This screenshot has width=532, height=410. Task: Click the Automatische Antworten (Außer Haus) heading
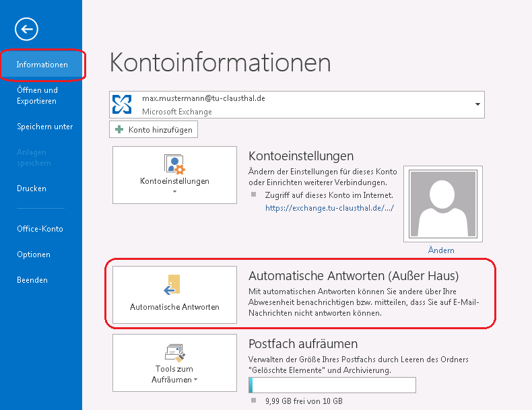click(354, 276)
